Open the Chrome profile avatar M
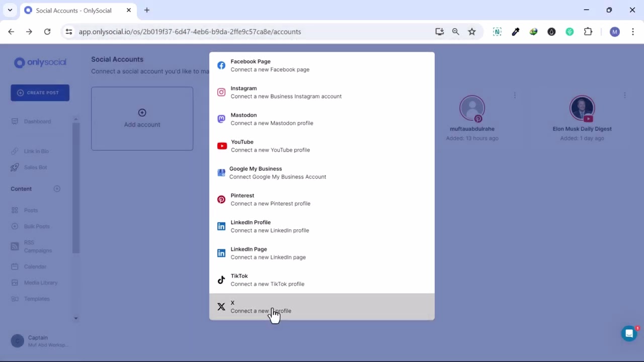644x362 pixels. point(614,32)
